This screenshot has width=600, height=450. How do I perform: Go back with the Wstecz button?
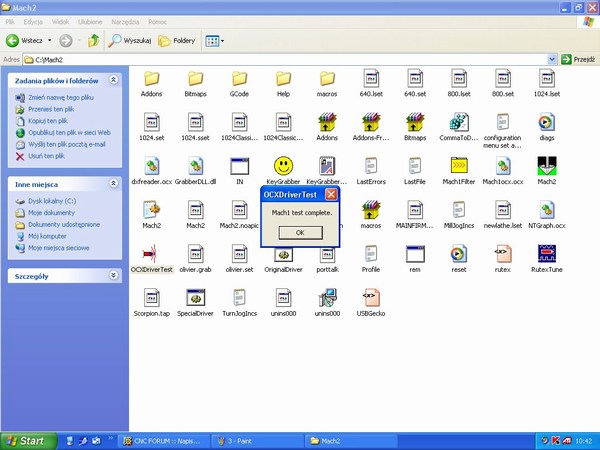pos(24,41)
